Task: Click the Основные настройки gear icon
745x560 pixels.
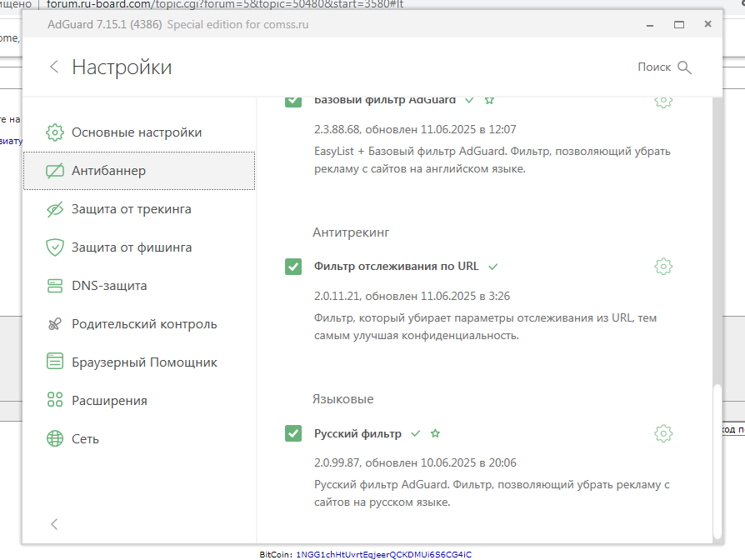Action: 55,132
